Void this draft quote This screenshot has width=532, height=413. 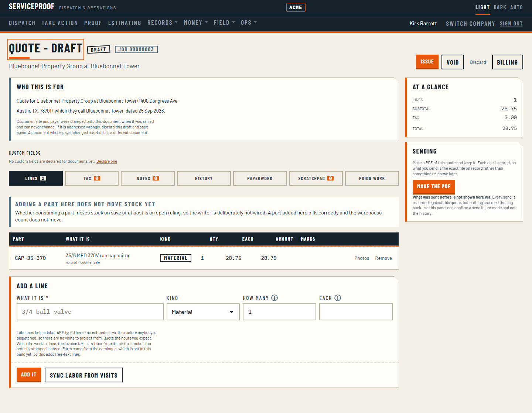click(x=453, y=62)
